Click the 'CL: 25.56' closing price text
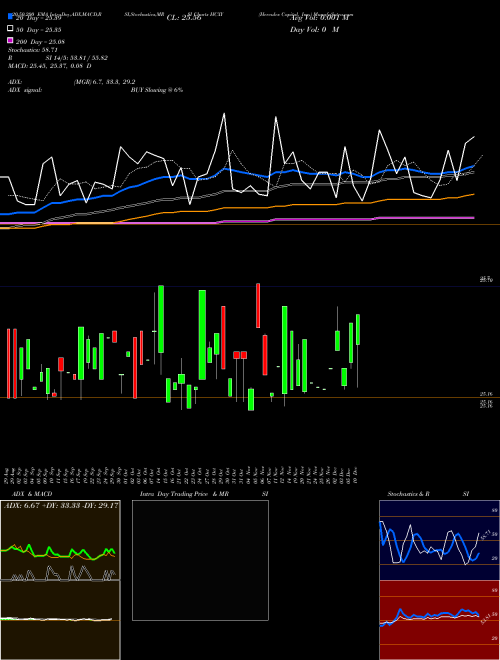Screen dimensions: 500x660 tap(184, 18)
